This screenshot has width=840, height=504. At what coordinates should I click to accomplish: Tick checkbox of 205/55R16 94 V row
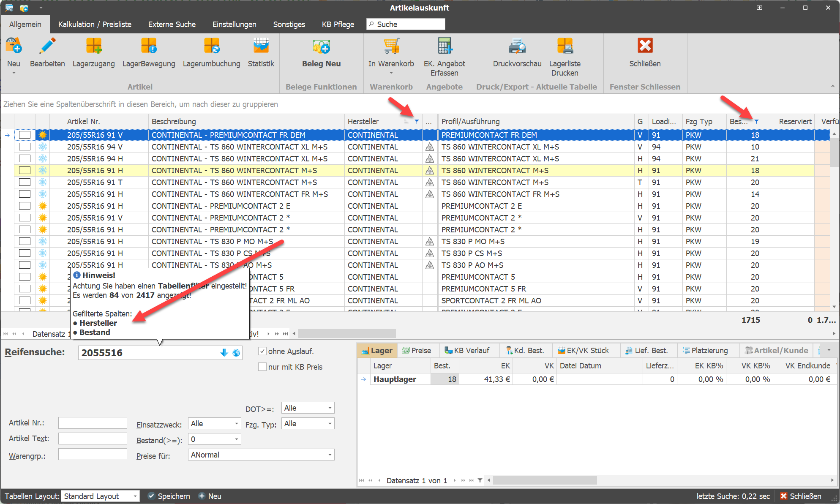[25, 147]
